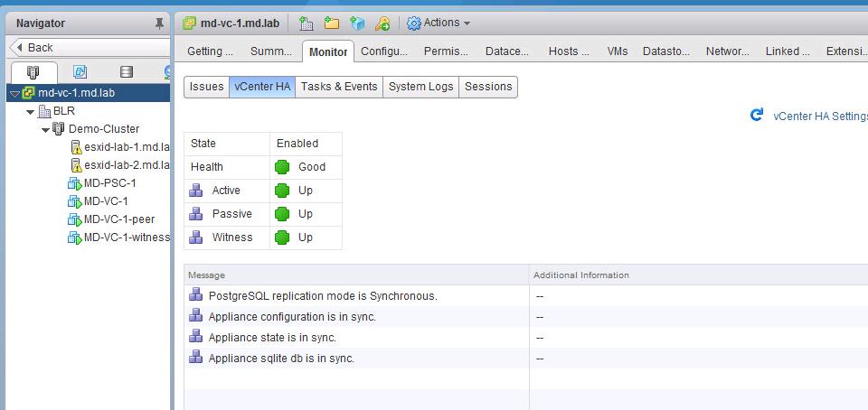Click the icon beside Appliance configuration message
This screenshot has width=868, height=410.
[195, 316]
